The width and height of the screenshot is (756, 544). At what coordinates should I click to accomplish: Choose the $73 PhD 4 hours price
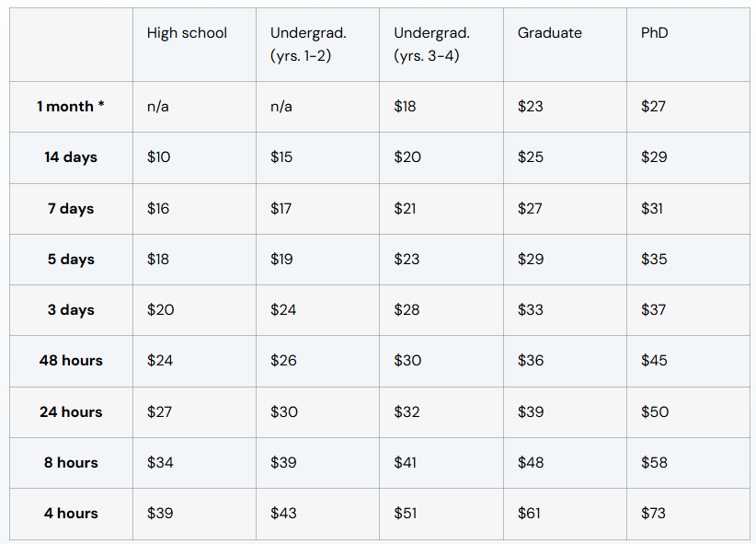pyautogui.click(x=653, y=513)
